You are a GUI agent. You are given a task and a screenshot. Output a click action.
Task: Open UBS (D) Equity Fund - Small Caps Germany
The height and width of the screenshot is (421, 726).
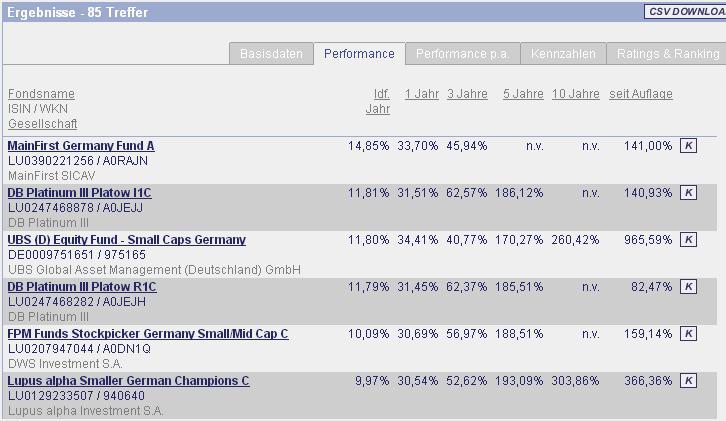tap(126, 240)
